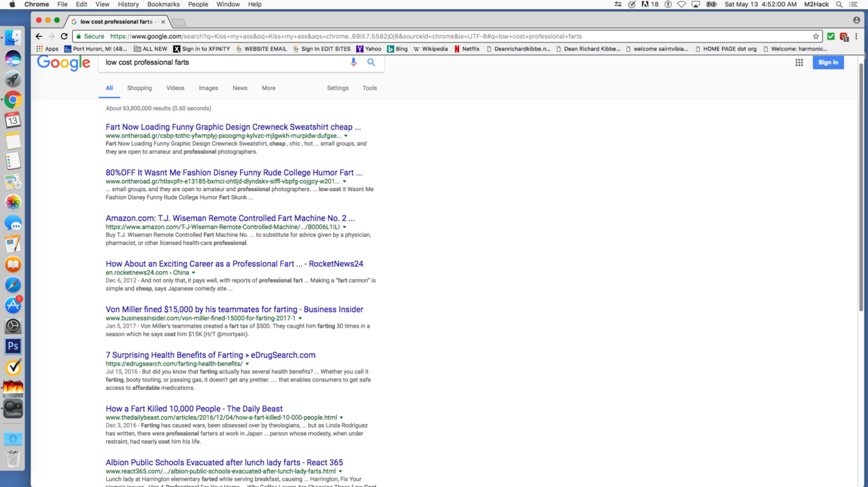Click the blue search magnifier button
Screen dimensions: 868x487
click(371, 62)
